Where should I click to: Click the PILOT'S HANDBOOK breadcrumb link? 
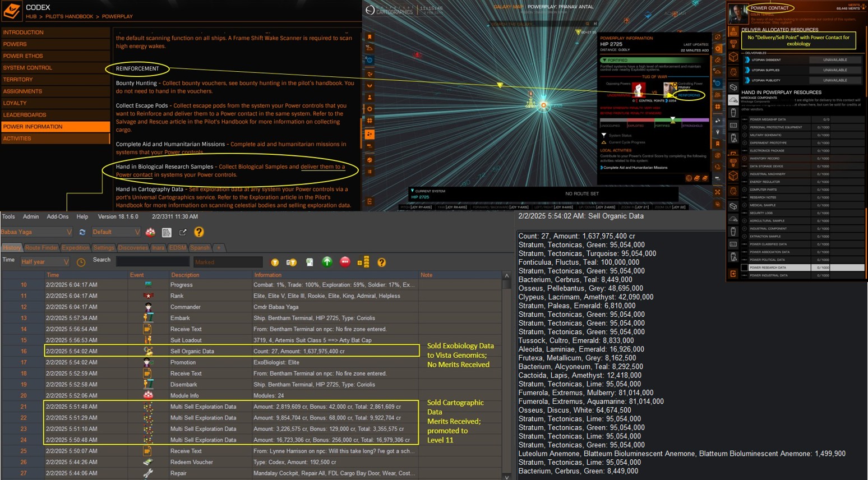coord(69,16)
